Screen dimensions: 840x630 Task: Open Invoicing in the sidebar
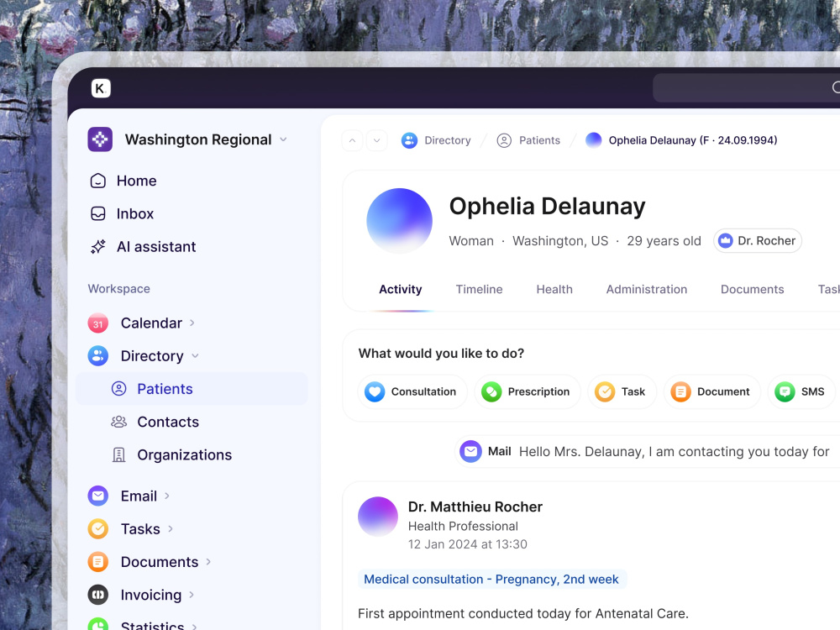(151, 595)
